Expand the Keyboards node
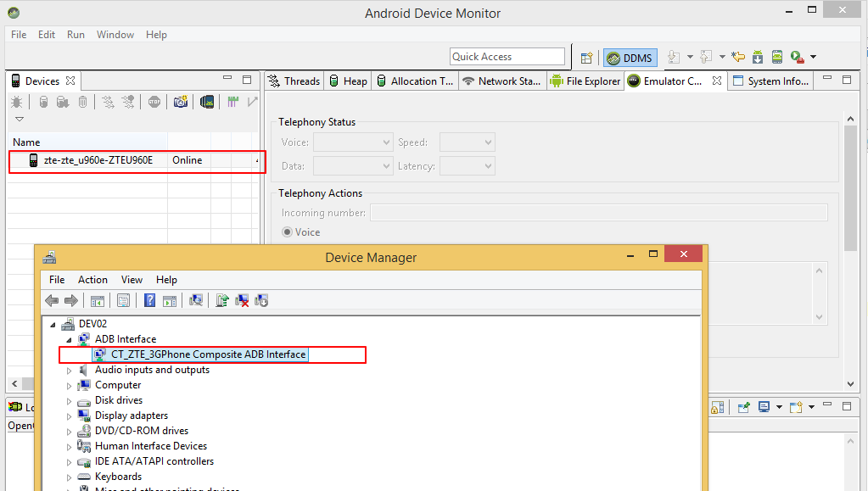 70,477
